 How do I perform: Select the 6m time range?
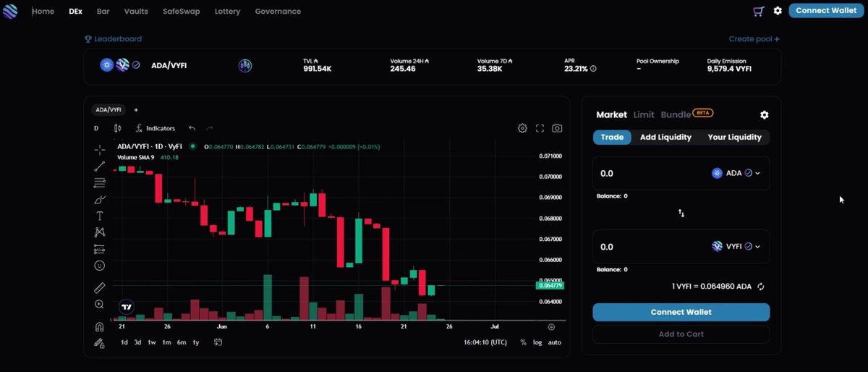click(x=182, y=342)
